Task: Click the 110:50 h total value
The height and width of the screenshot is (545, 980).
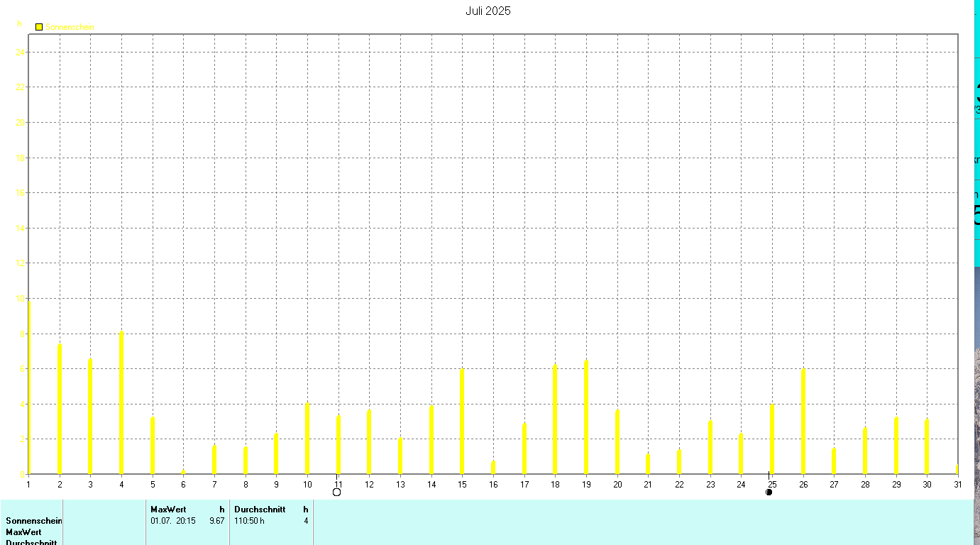Action: coord(249,521)
